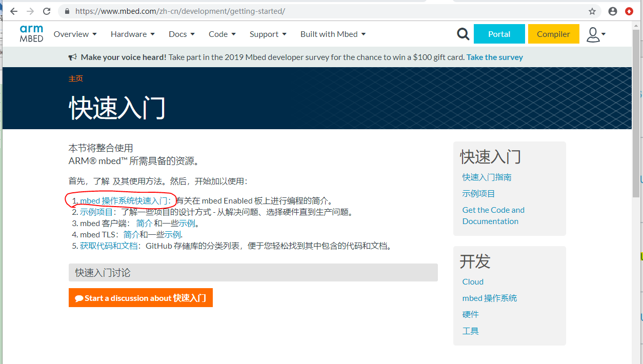Image resolution: width=643 pixels, height=364 pixels.
Task: Open the Support menu
Action: tap(268, 34)
